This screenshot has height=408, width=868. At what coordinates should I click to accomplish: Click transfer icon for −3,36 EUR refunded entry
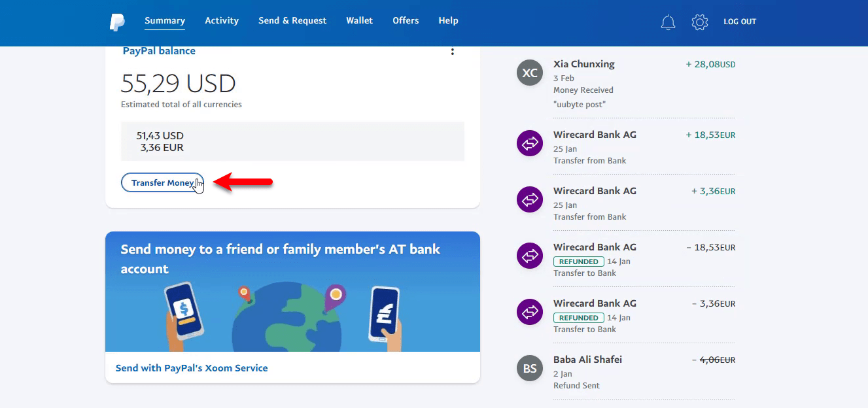[530, 311]
